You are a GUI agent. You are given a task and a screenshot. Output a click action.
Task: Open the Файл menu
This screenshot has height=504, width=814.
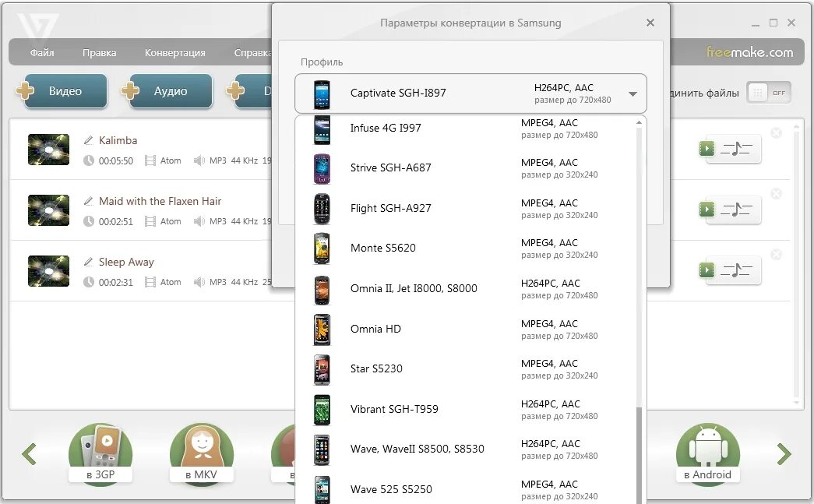42,52
